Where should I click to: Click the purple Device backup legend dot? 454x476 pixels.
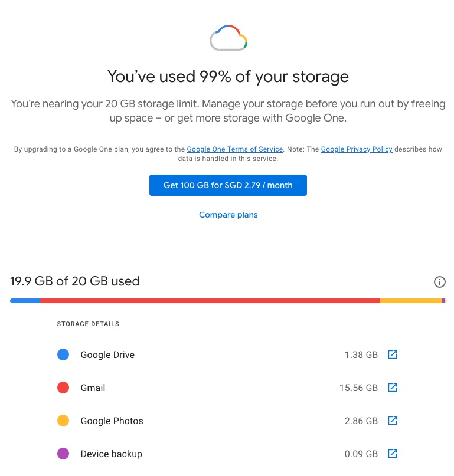63,454
